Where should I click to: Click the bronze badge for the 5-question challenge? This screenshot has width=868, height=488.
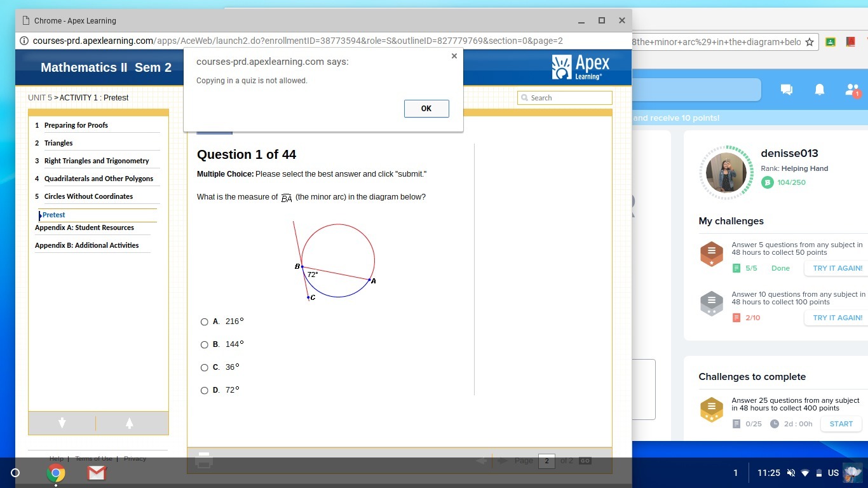(x=712, y=254)
